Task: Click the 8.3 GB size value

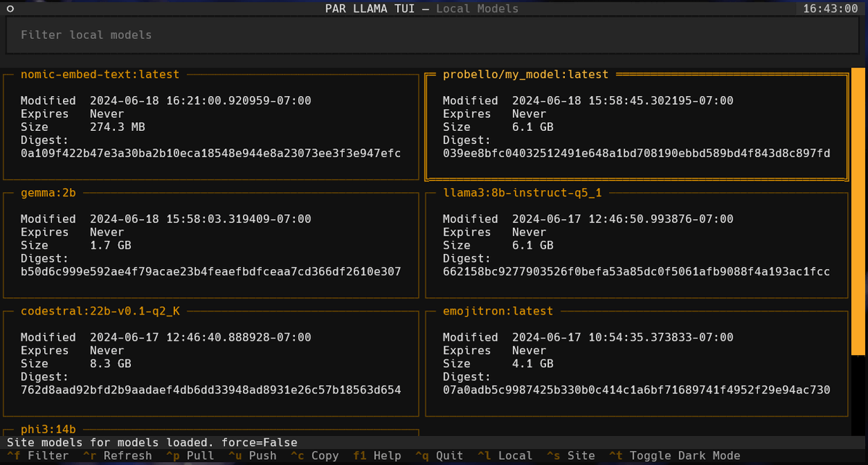Action: click(x=111, y=364)
